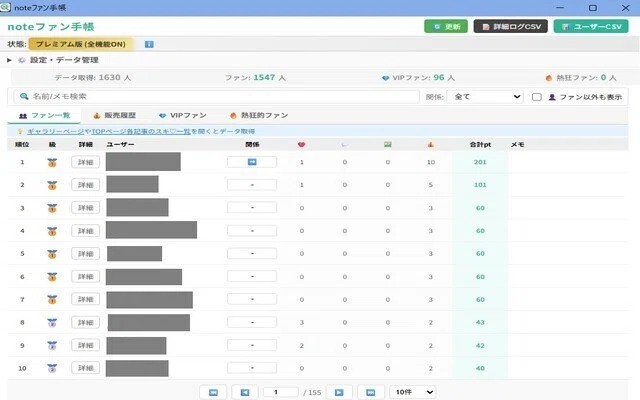Open the relation selector in row 5
This screenshot has height=400, width=640.
(x=252, y=253)
